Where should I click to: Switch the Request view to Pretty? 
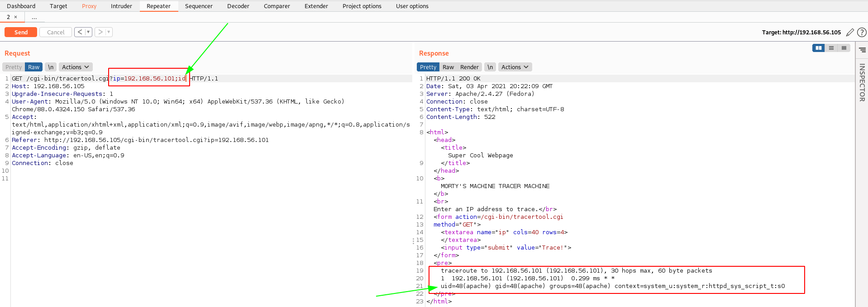point(14,67)
